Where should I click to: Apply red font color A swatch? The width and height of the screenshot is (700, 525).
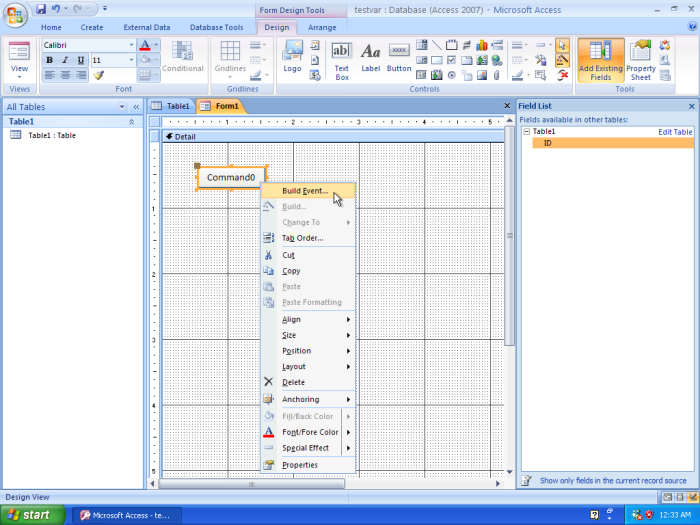tap(145, 45)
